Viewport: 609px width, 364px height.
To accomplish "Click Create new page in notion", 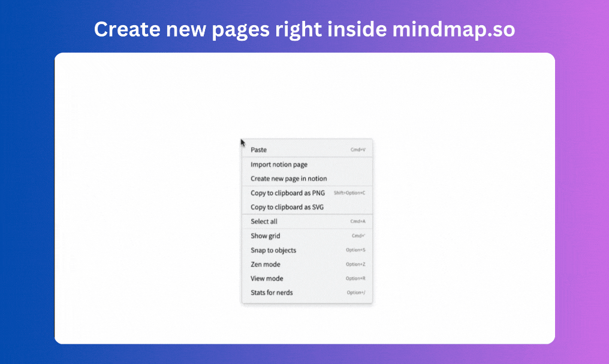I will tap(307, 178).
